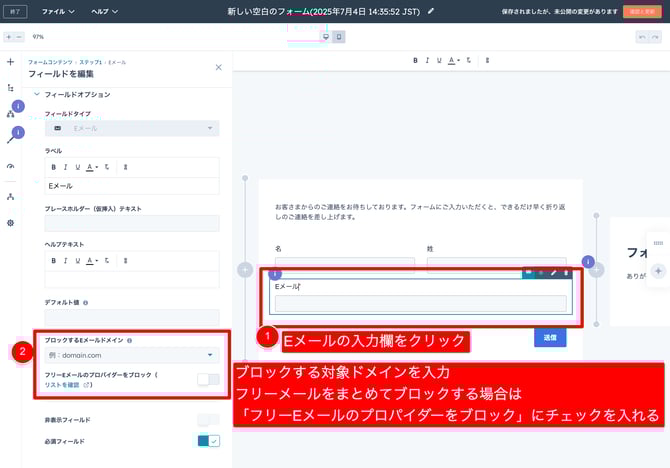Click the 終了 button

(15, 12)
